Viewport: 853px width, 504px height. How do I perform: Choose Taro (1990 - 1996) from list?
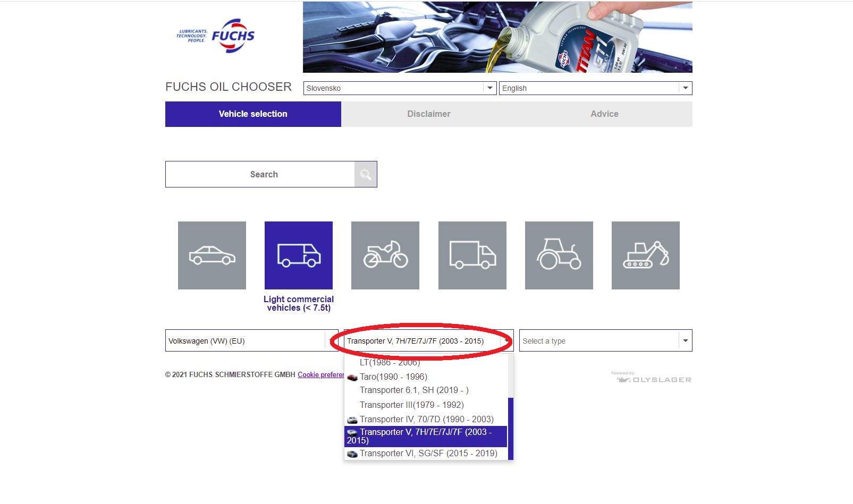[426, 377]
